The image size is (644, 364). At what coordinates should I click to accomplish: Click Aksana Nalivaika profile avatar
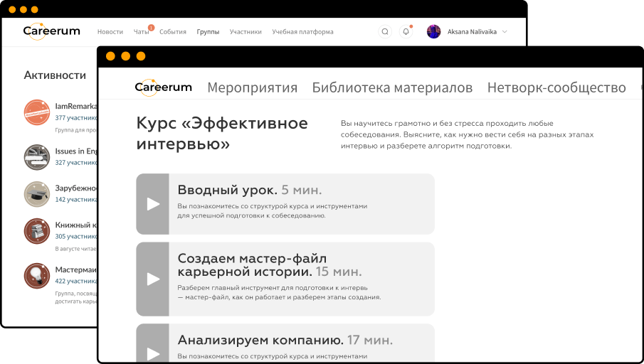tap(433, 31)
